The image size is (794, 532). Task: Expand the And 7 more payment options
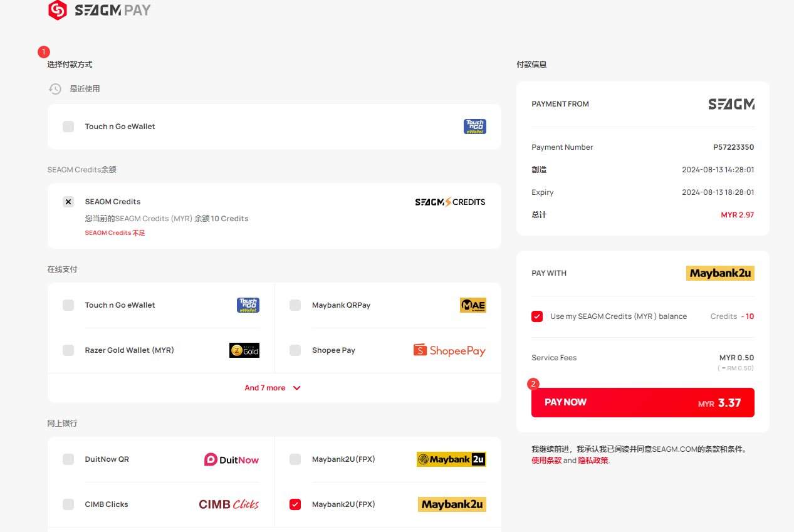point(273,388)
